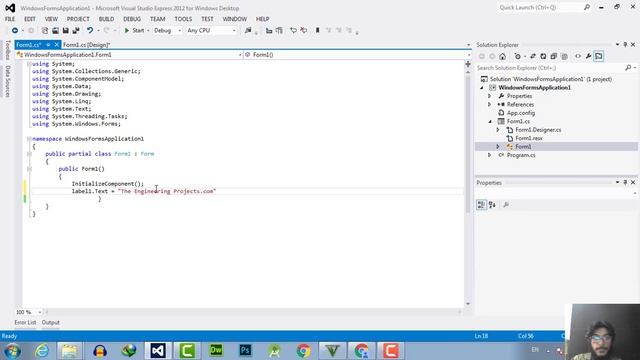
Task: Decrease line indent via toolbar icon
Action: pyautogui.click(x=269, y=31)
